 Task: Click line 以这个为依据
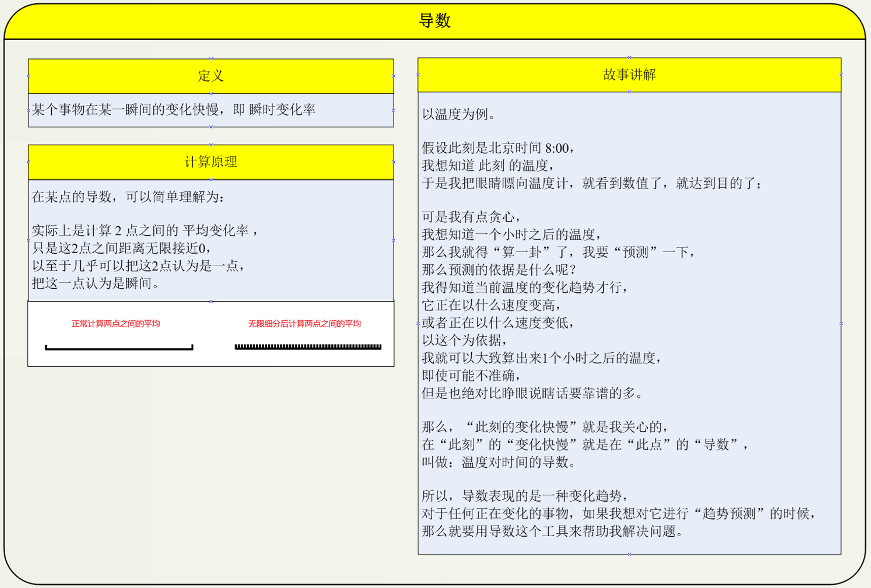pyautogui.click(x=465, y=340)
